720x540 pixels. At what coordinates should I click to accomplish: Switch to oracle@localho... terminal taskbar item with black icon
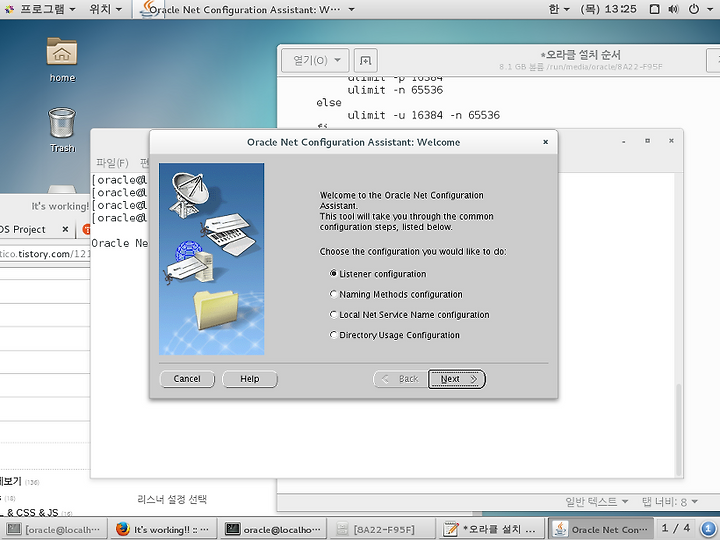273,529
